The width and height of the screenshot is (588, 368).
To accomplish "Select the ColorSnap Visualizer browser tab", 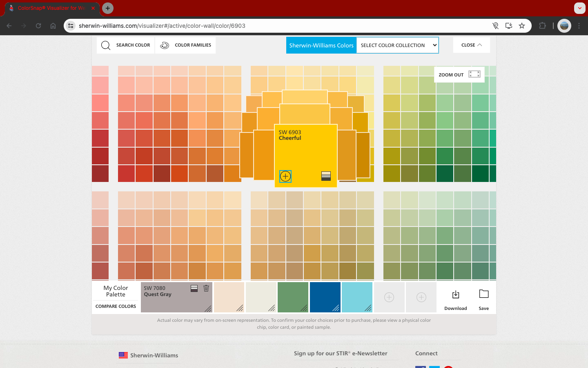I will point(51,8).
